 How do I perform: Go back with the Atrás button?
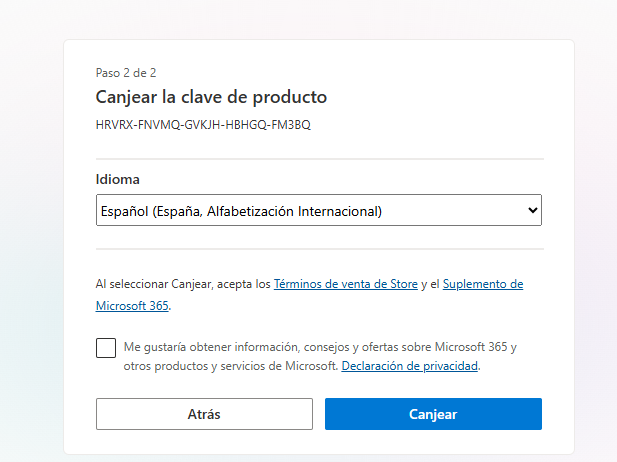point(204,414)
